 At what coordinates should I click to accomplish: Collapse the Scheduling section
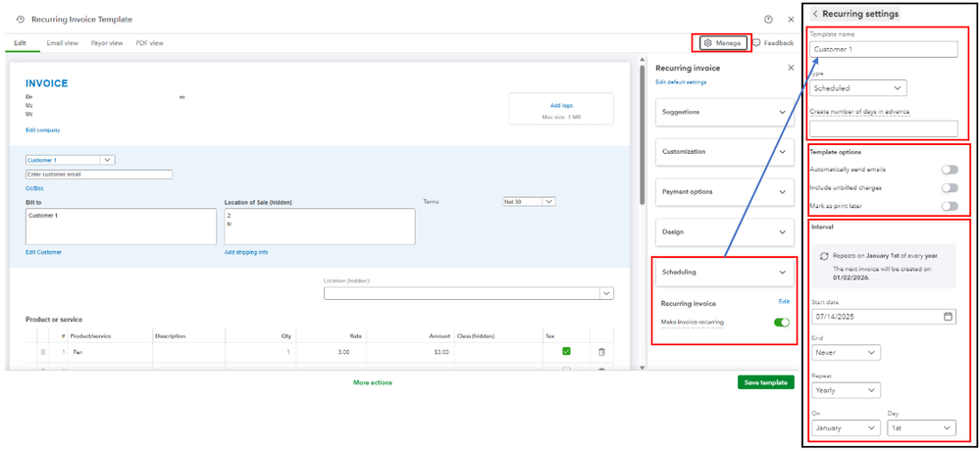(x=724, y=273)
